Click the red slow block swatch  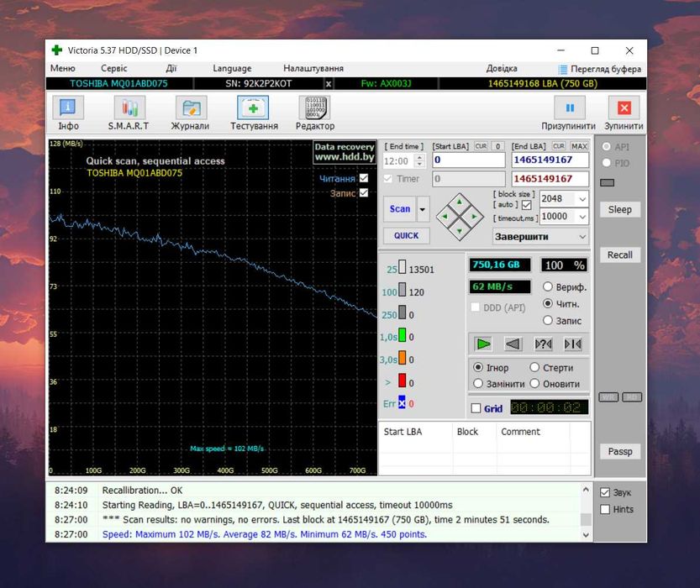pos(402,381)
